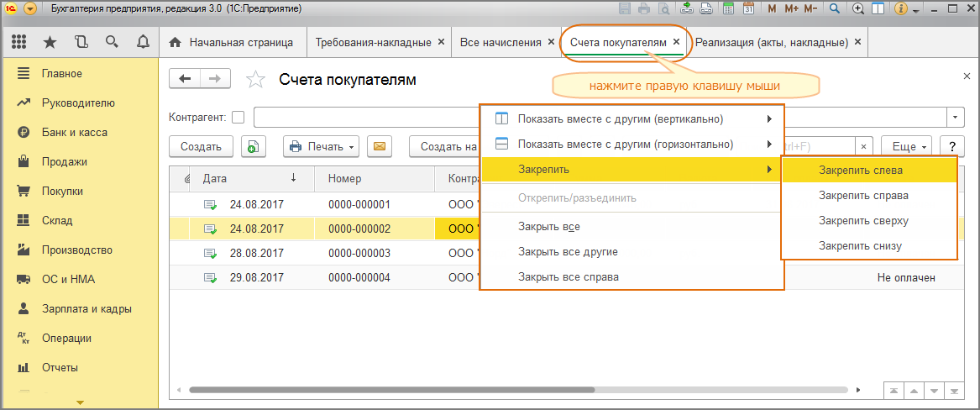Select Закрыть все in context menu
Screen dimensions: 980x410
pos(631,226)
